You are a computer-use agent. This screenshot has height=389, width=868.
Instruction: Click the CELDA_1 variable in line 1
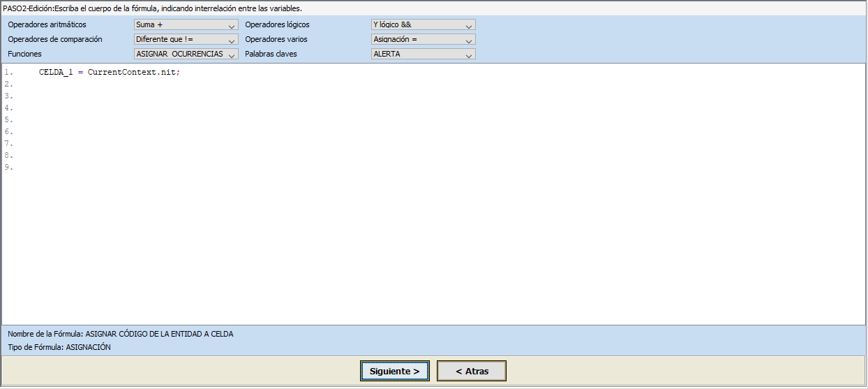tap(55, 73)
